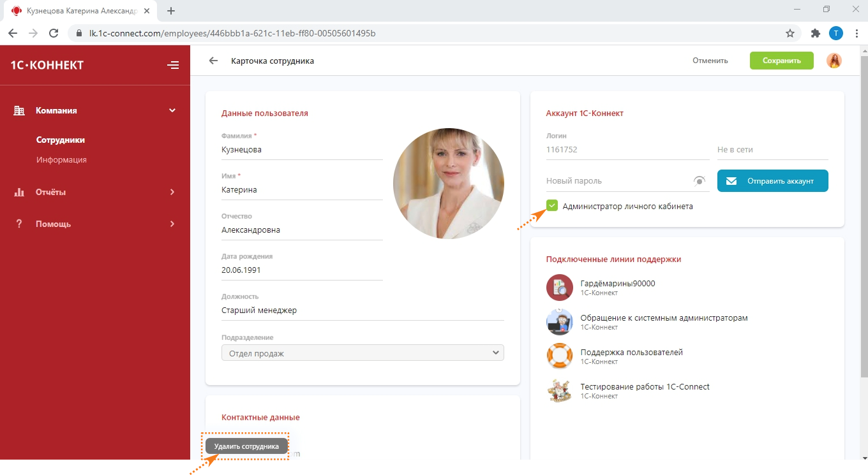
Task: Open Подразделение dropdown Отдел продаж
Action: pos(363,353)
